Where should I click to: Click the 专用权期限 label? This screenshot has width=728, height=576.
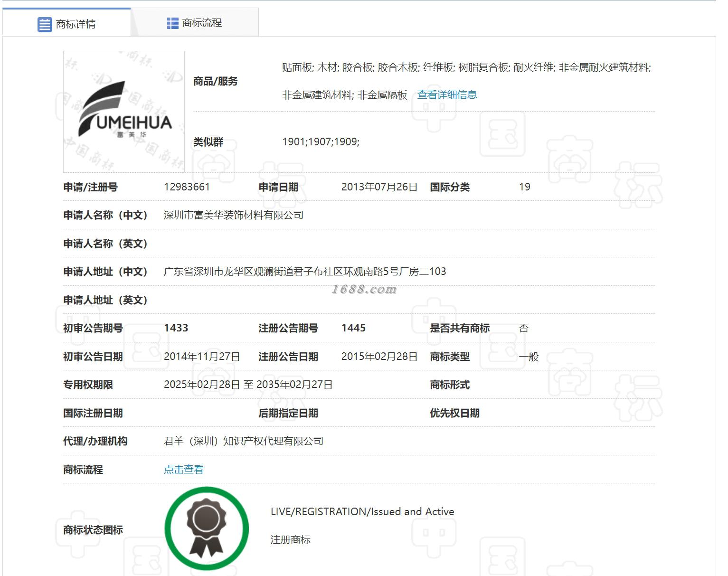click(x=88, y=385)
